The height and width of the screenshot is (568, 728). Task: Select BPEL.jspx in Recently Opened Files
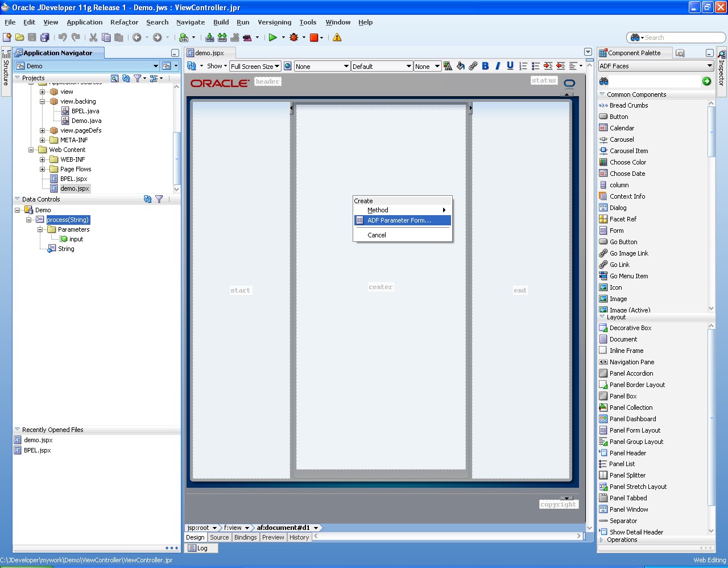[37, 450]
